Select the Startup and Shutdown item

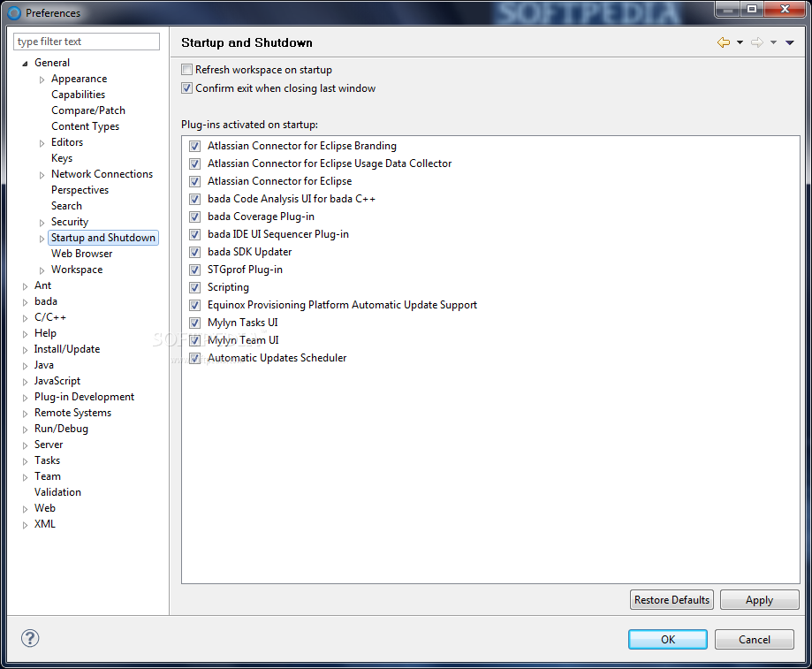pos(103,238)
